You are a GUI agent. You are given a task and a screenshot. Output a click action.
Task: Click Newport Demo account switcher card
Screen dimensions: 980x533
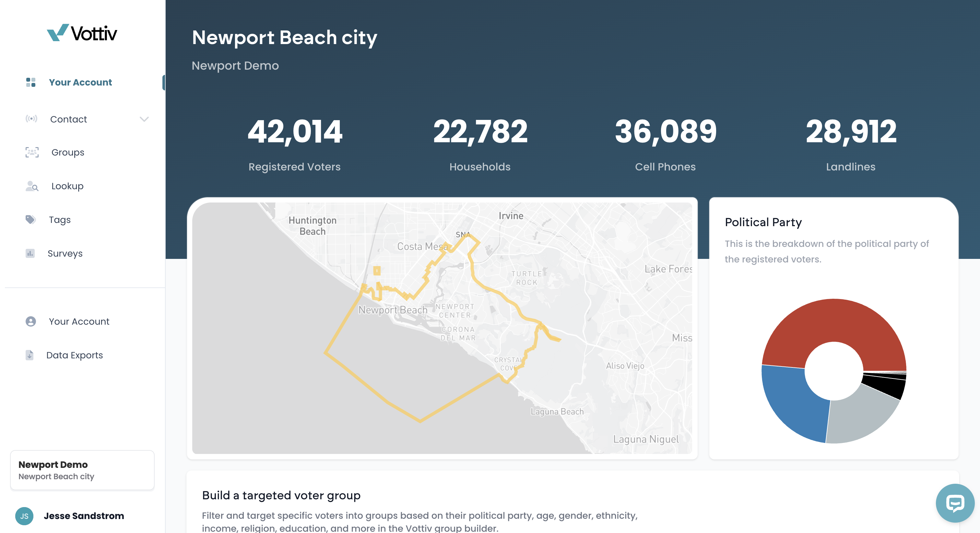(82, 470)
